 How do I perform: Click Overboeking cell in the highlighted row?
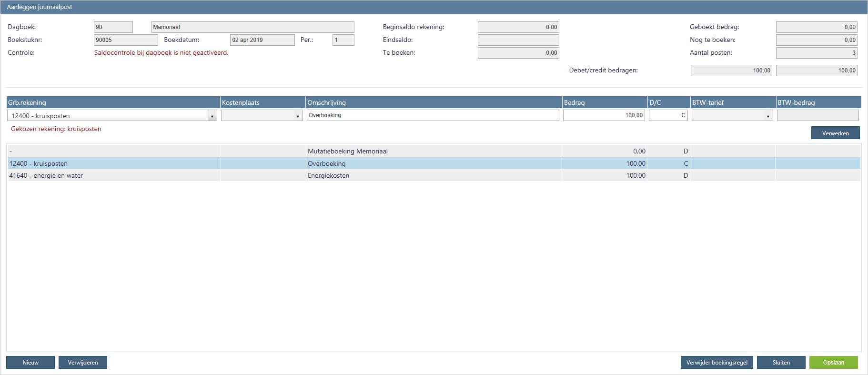(434, 163)
